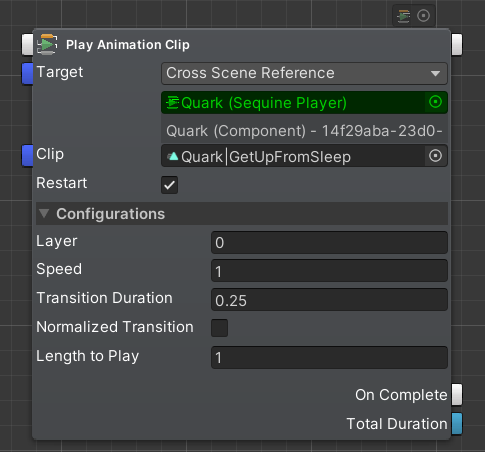The height and width of the screenshot is (452, 485).
Task: Open the Quark Sequine Player object picker
Action: coord(435,102)
